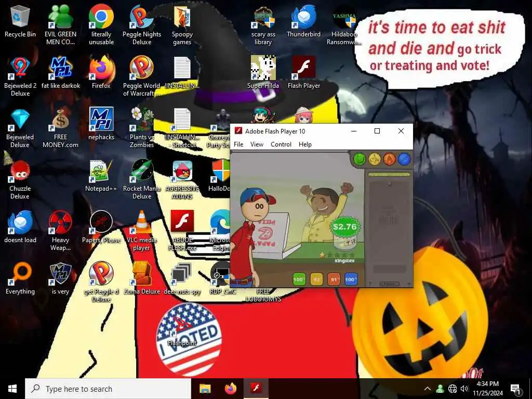This screenshot has width=532, height=399.
Task: Go to the blue Cutting Station button
Action: click(x=404, y=159)
